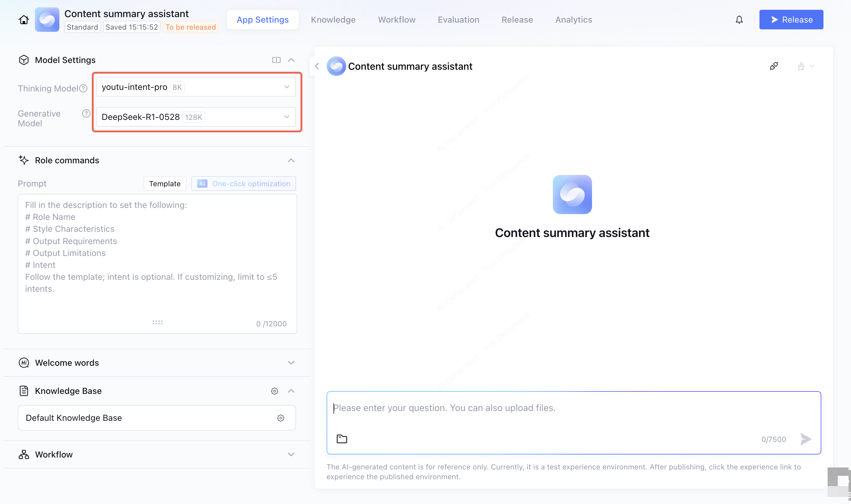Click the debug plug icon in chat header

click(x=774, y=66)
